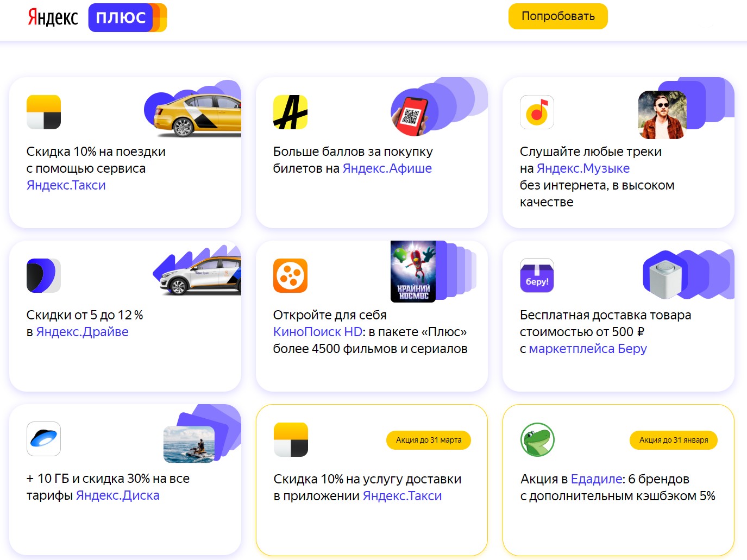Screen dimensions: 747x560
Task: Click the yellow Попробовать button
Action: click(x=558, y=16)
